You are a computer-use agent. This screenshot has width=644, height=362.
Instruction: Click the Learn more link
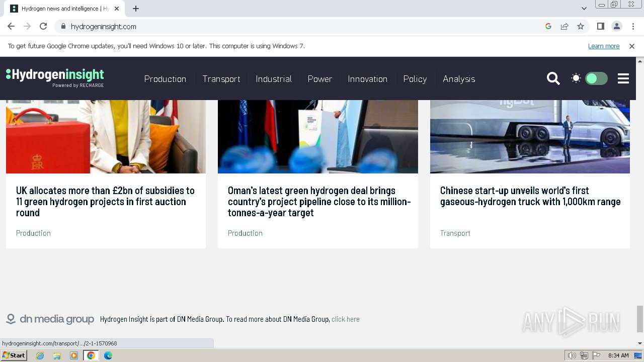pyautogui.click(x=604, y=46)
